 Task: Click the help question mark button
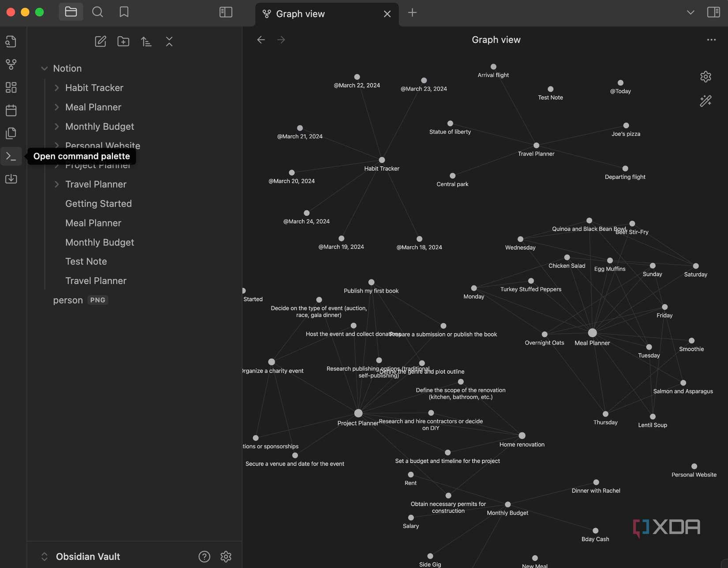204,557
